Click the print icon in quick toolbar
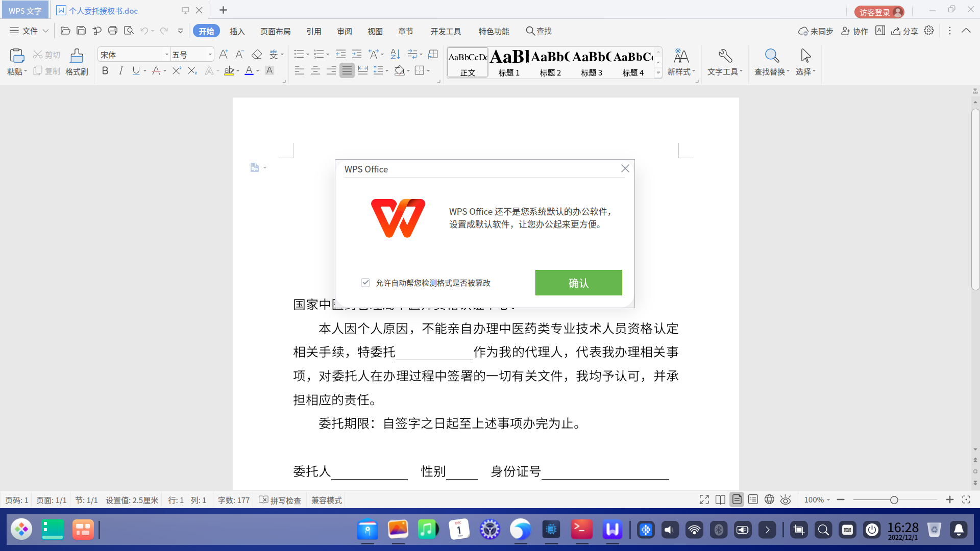The image size is (980, 551). point(113,31)
